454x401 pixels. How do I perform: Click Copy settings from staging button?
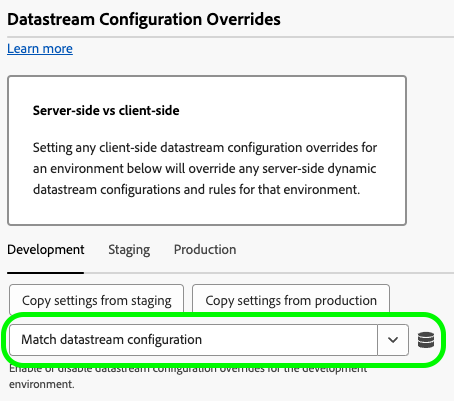[x=96, y=300]
